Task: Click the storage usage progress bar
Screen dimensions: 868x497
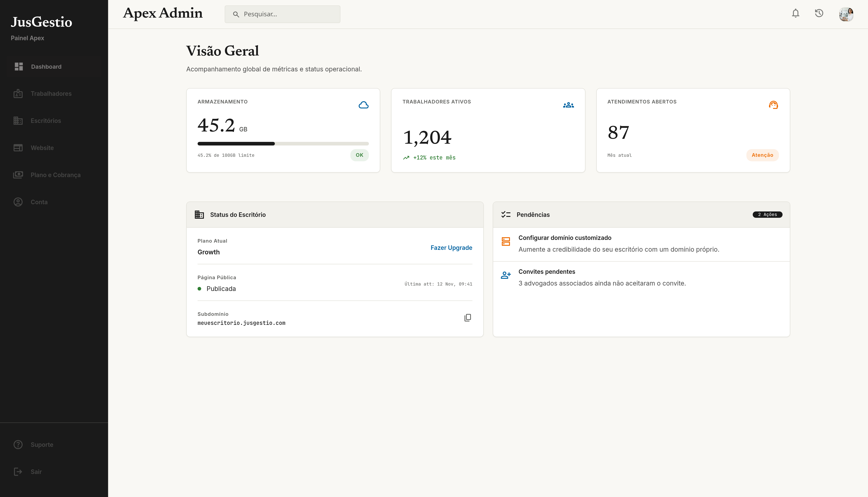Action: [283, 144]
